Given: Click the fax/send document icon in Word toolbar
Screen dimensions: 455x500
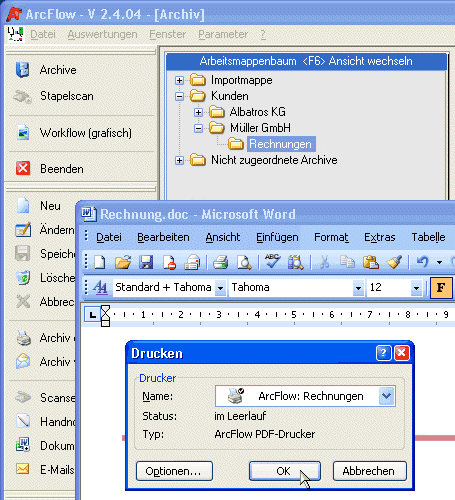Looking at the screenshot, I should click(x=193, y=262).
